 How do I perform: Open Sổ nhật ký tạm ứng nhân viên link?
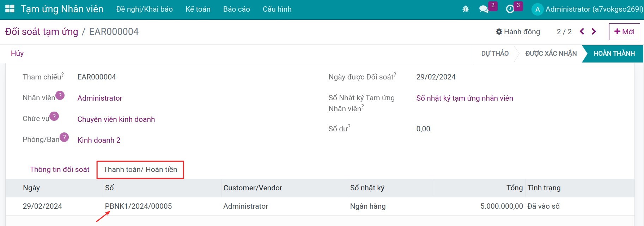click(x=464, y=98)
